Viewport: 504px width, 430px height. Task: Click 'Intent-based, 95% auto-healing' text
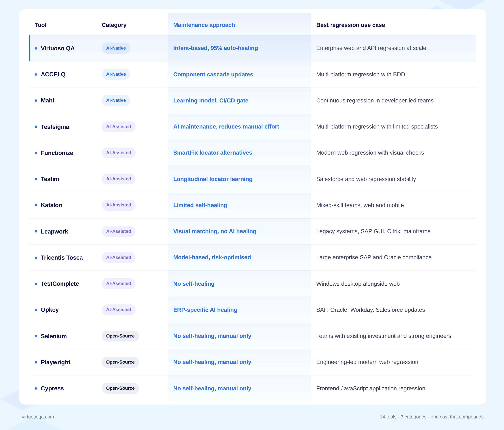pos(216,48)
